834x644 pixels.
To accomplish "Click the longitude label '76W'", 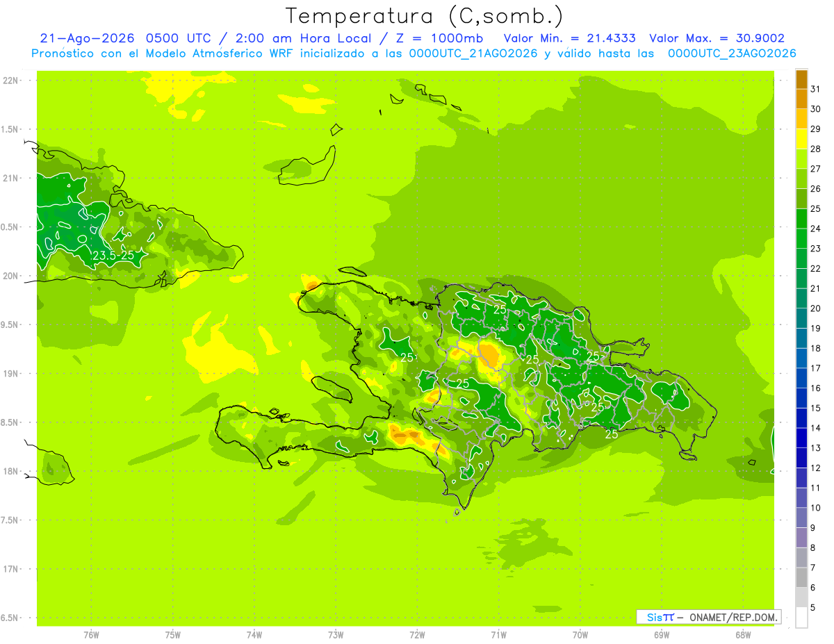I will (x=91, y=635).
